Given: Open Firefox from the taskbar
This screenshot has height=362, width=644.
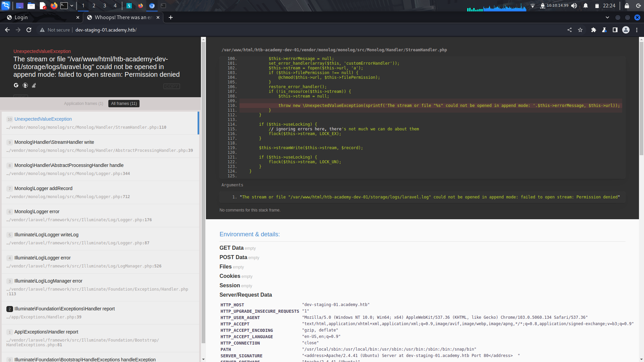Looking at the screenshot, I should click(54, 5).
